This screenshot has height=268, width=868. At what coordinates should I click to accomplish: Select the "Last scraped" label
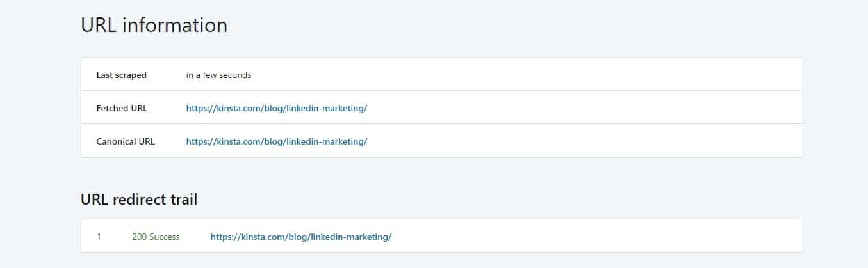coord(121,75)
